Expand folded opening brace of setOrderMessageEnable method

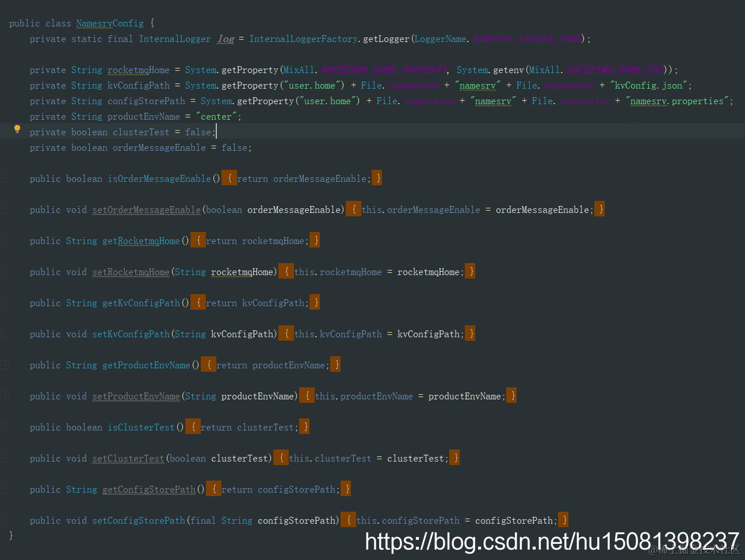coord(354,209)
